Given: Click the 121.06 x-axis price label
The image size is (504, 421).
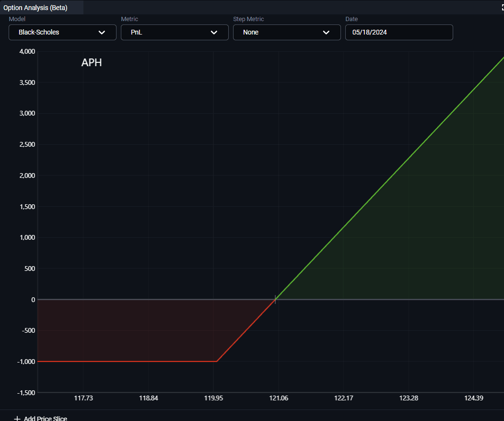Looking at the screenshot, I should coord(279,398).
